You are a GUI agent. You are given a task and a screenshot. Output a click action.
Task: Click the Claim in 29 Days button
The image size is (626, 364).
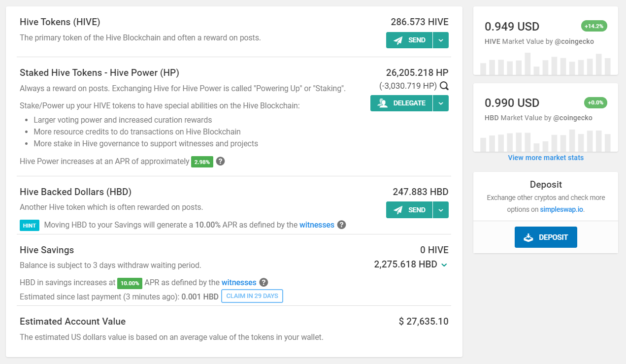[x=252, y=296]
